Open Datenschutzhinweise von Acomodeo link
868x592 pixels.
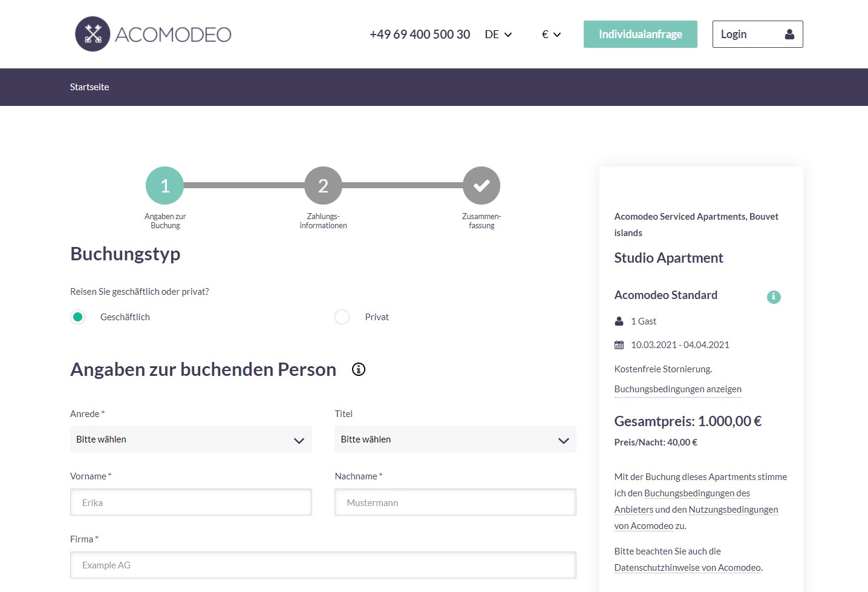point(688,568)
